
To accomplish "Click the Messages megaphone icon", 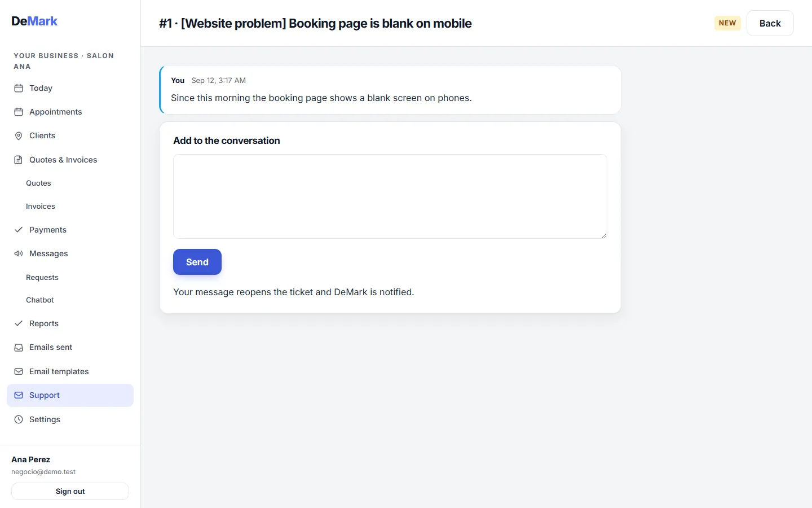I will tap(19, 253).
